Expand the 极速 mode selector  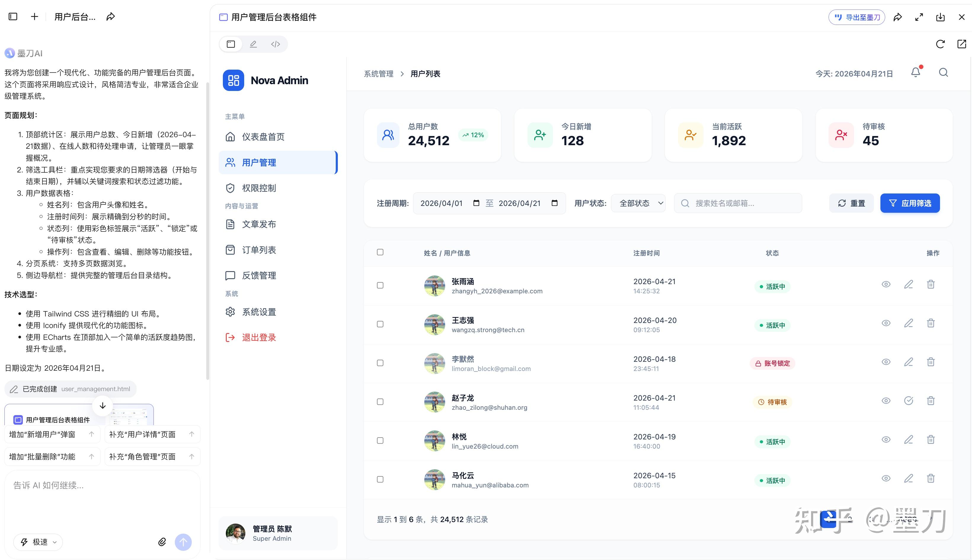pos(39,542)
